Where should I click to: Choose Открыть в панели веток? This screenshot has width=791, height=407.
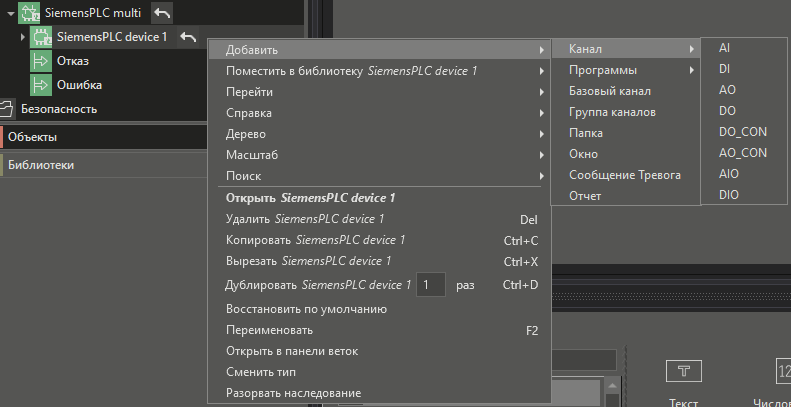point(379,351)
